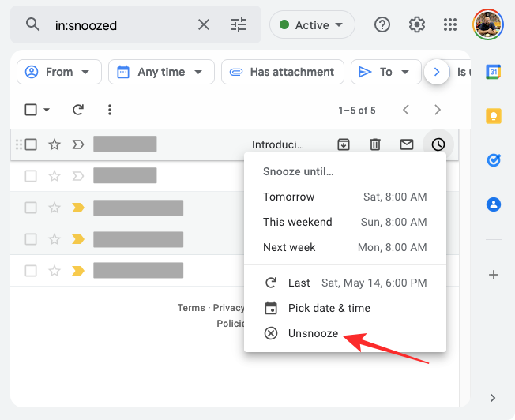515x420 pixels.
Task: Delete the first email using trash icon
Action: click(x=375, y=144)
